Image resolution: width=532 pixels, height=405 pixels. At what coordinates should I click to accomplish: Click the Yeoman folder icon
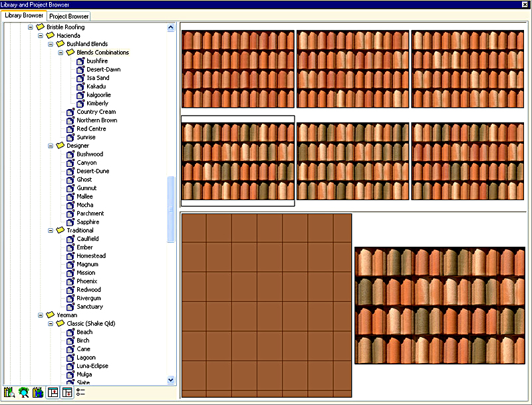point(50,315)
